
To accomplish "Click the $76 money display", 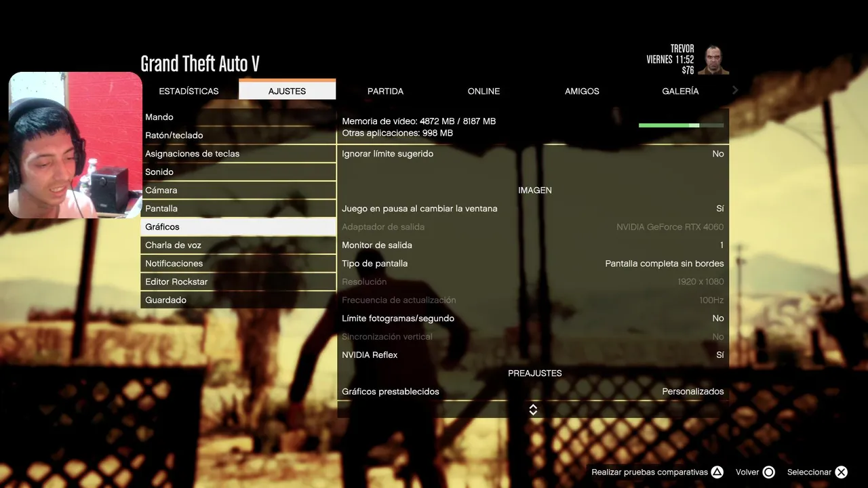I will click(x=688, y=70).
